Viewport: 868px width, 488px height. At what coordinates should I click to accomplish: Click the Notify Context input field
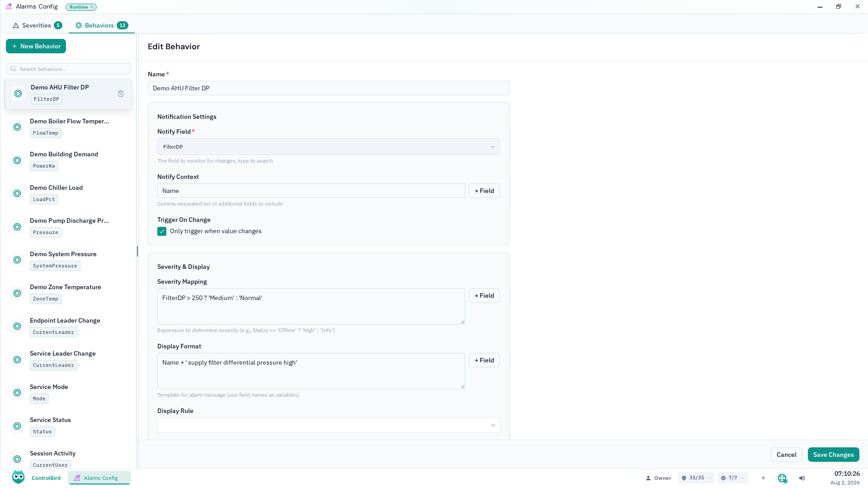click(x=311, y=191)
